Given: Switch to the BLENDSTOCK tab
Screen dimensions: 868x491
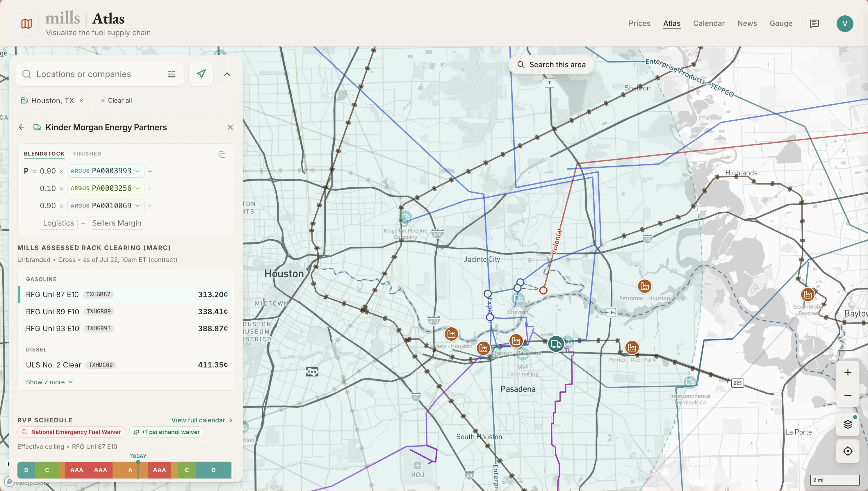Looking at the screenshot, I should click(x=44, y=154).
